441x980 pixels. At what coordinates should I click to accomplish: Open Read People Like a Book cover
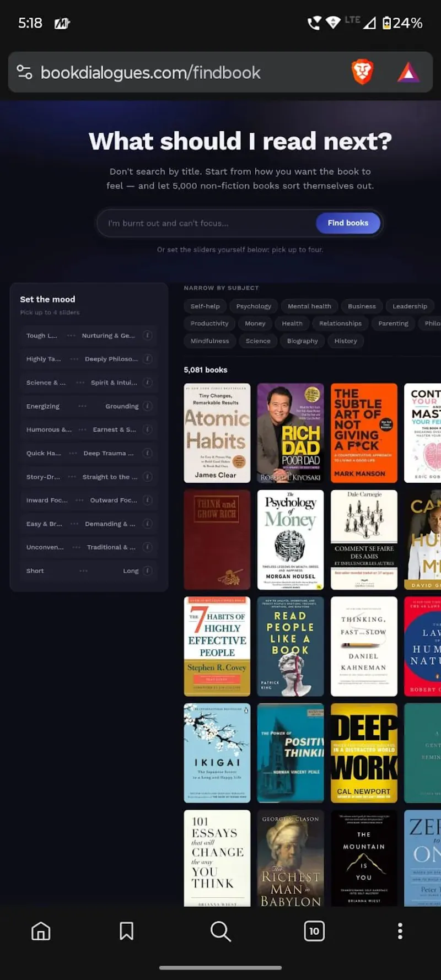tap(291, 647)
